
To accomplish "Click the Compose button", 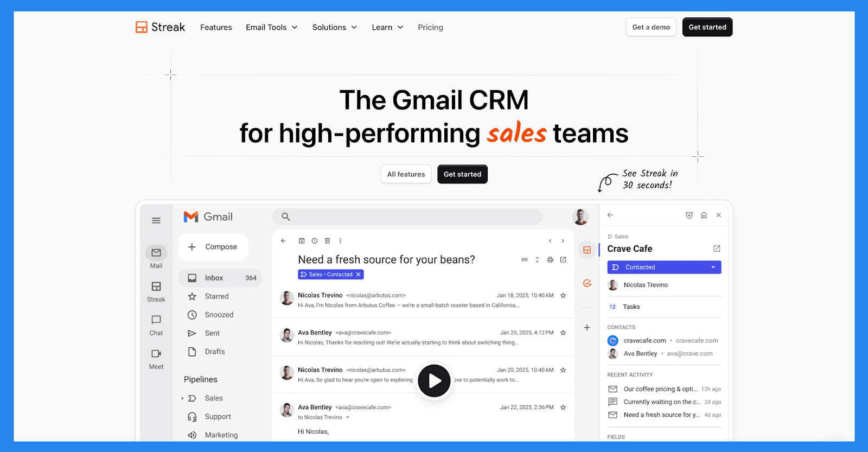I will pos(213,247).
